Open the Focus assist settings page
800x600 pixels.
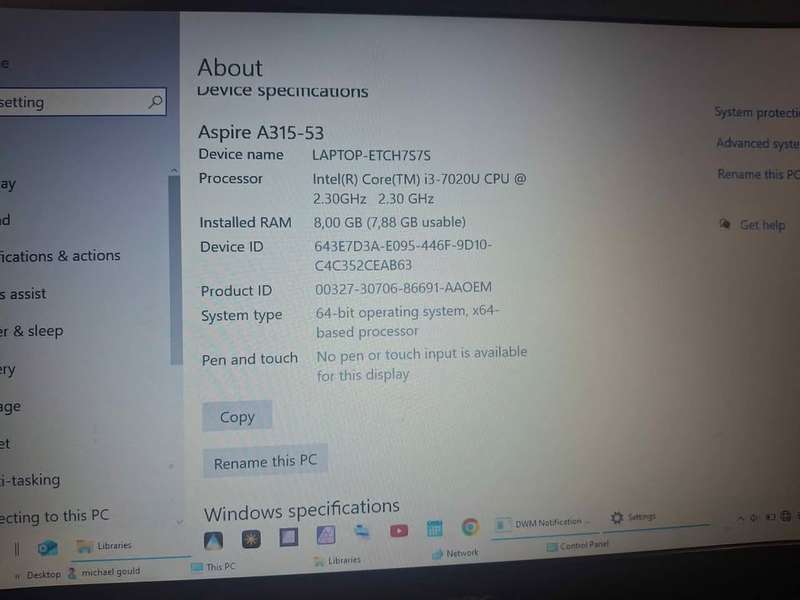click(x=23, y=294)
